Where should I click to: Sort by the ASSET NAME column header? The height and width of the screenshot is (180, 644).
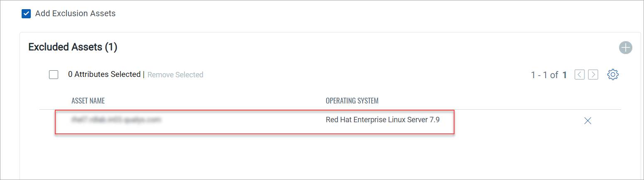88,101
